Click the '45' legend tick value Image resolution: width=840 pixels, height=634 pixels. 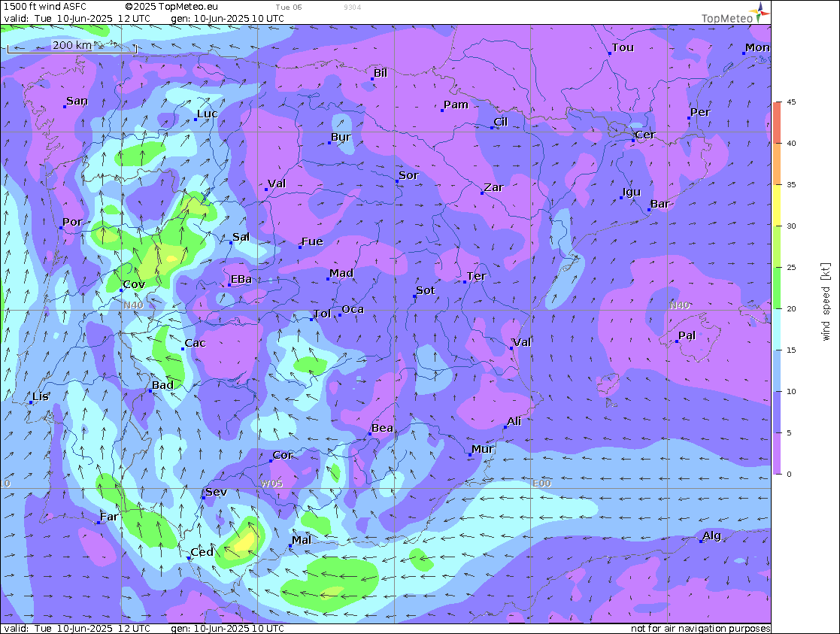point(791,102)
